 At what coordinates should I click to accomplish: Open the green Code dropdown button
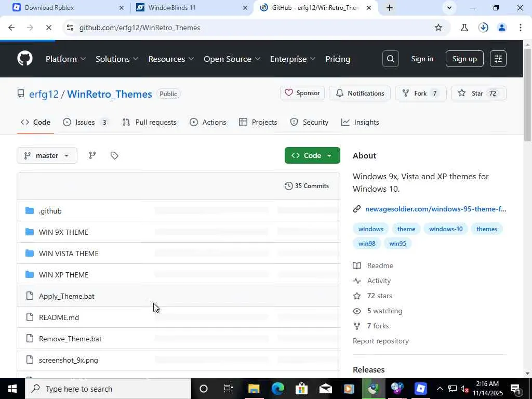pos(312,155)
